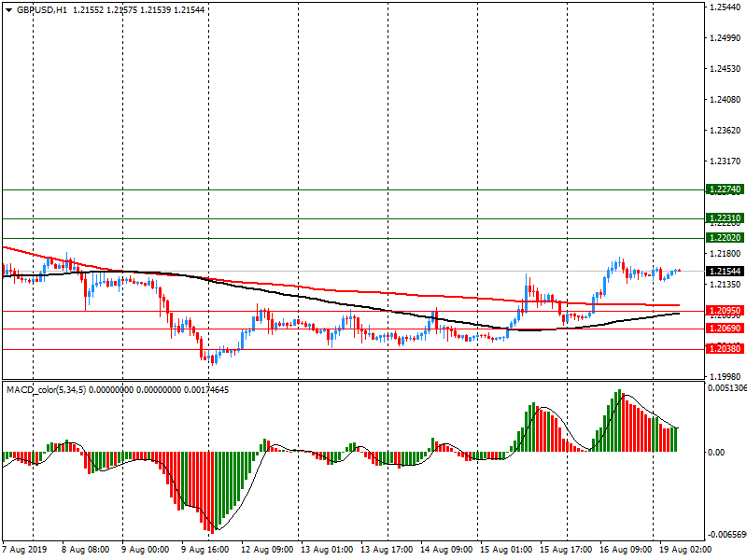Click the 1.24080 price scale value

(726, 100)
